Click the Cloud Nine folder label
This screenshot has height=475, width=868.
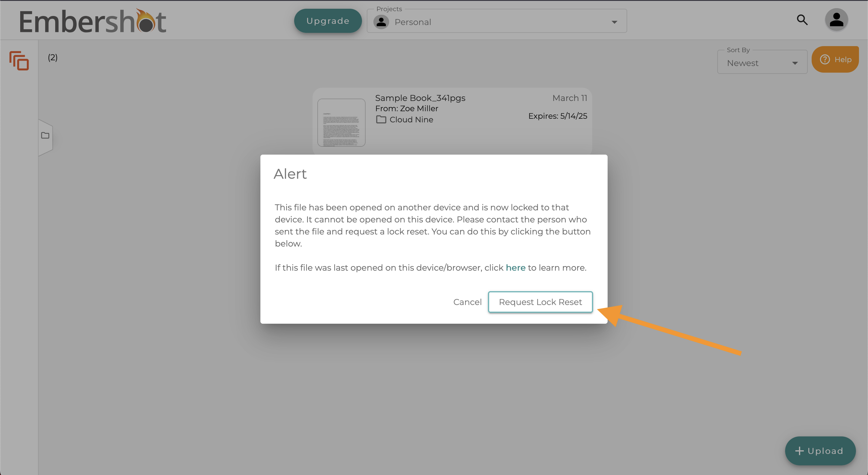tap(411, 120)
